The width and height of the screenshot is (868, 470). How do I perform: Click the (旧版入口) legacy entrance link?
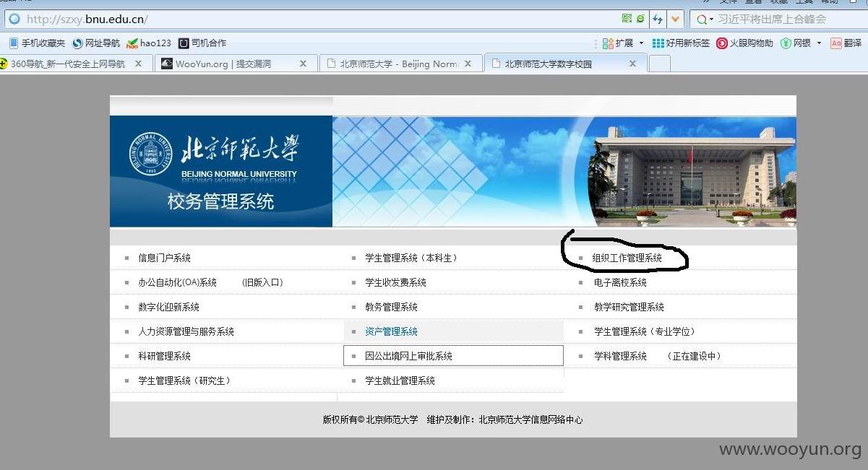[x=262, y=282]
